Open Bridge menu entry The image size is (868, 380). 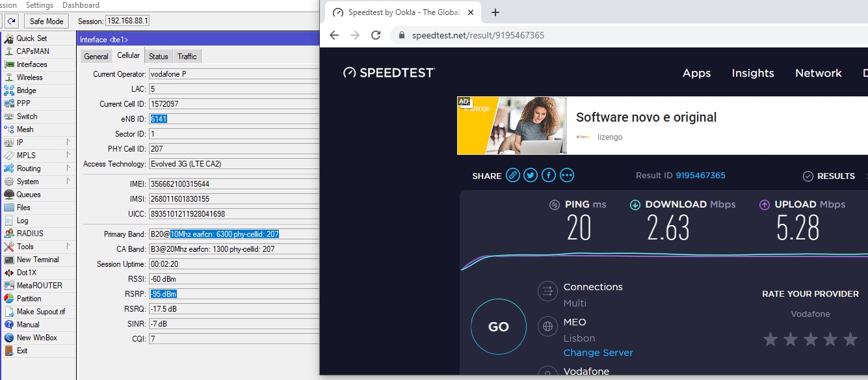tap(26, 90)
